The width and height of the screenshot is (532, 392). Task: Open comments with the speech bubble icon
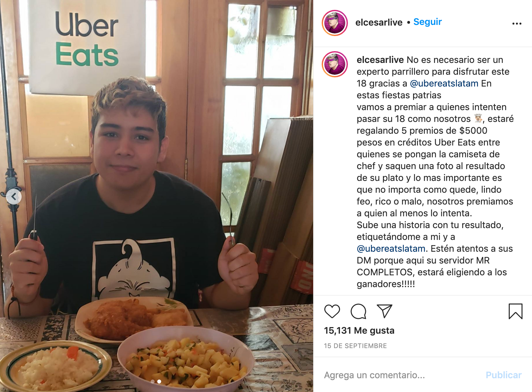[358, 311]
